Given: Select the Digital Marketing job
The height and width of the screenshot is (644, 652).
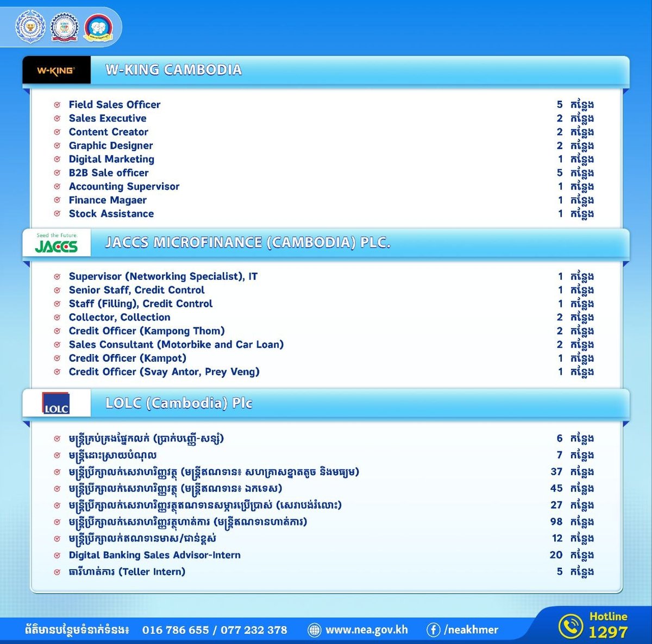Looking at the screenshot, I should coord(111,159).
